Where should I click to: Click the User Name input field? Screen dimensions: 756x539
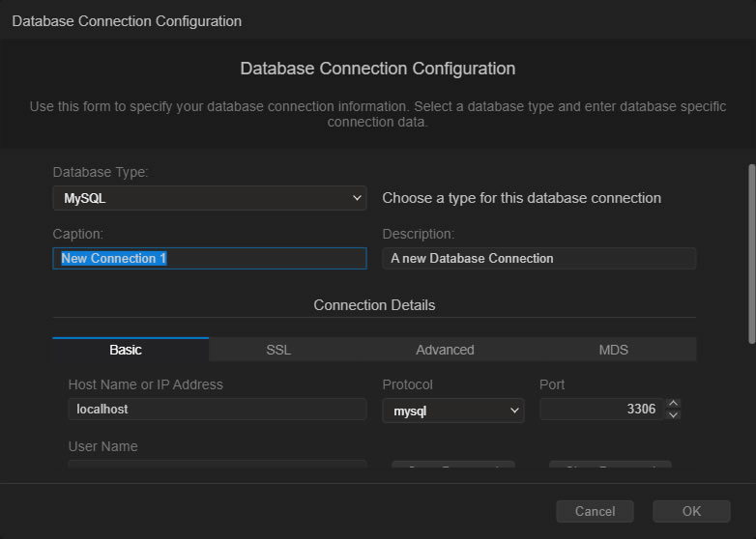point(217,466)
